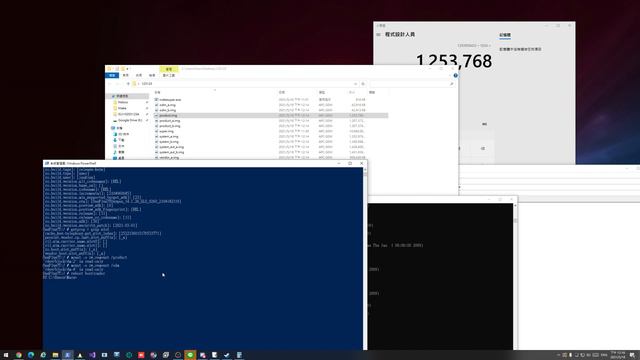Click the CE button in Calculator
The height and width of the screenshot is (360, 640).
[482, 149]
